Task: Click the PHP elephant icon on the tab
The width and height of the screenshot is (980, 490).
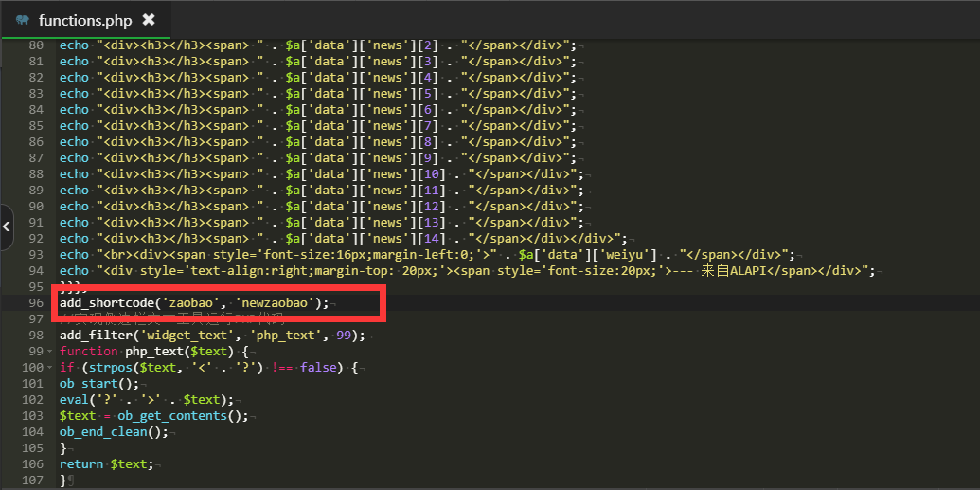Action: coord(23,20)
